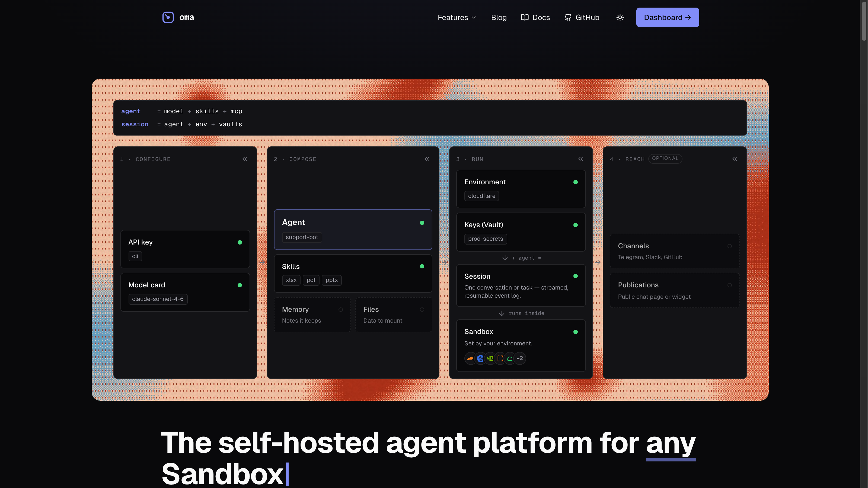Select the API key card
868x488 pixels.
pyautogui.click(x=185, y=249)
